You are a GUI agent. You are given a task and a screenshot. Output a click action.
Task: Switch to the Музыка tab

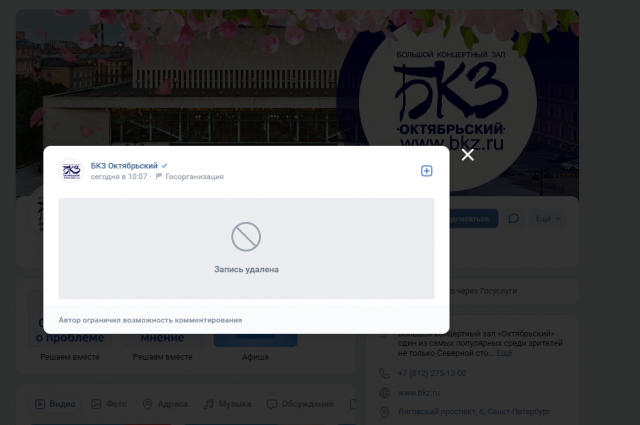click(227, 404)
